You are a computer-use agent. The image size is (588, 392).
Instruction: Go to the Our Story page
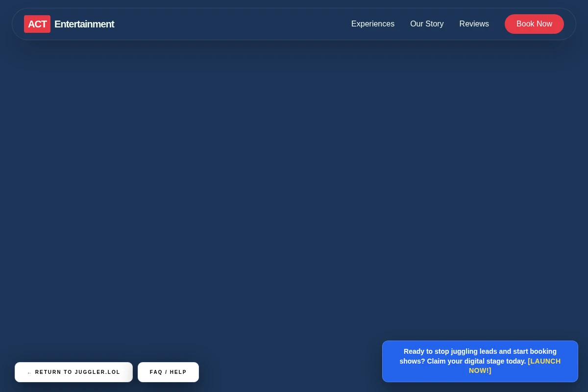coord(427,24)
